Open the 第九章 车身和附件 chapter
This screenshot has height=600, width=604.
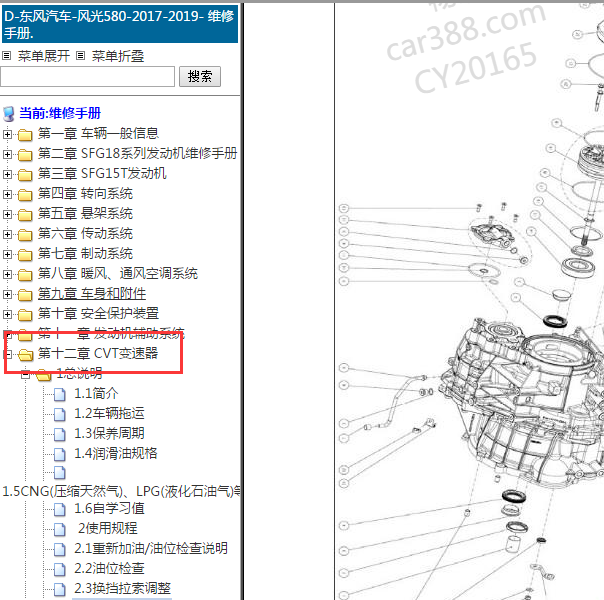point(92,294)
